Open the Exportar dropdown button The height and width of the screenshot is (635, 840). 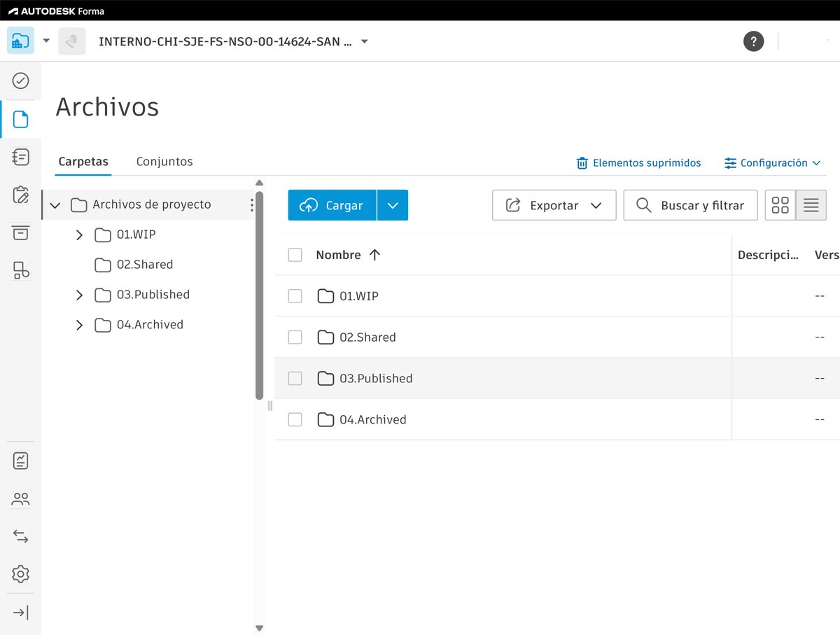tap(554, 205)
